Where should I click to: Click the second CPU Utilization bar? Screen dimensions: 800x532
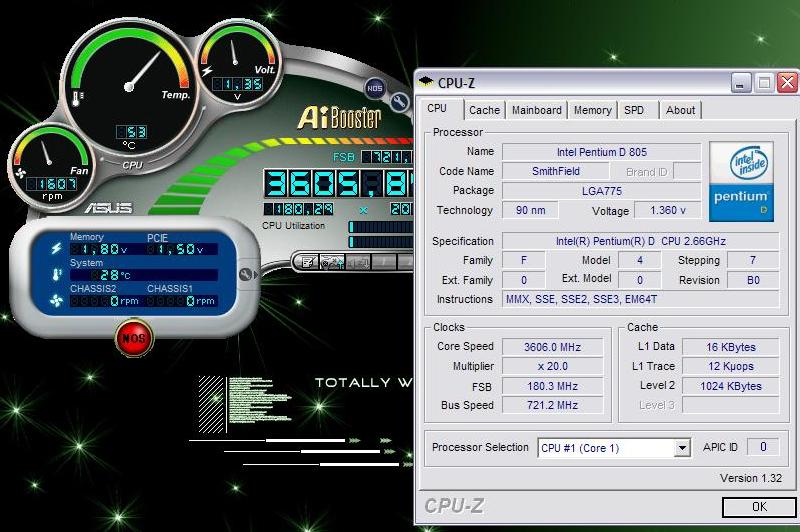pyautogui.click(x=381, y=241)
